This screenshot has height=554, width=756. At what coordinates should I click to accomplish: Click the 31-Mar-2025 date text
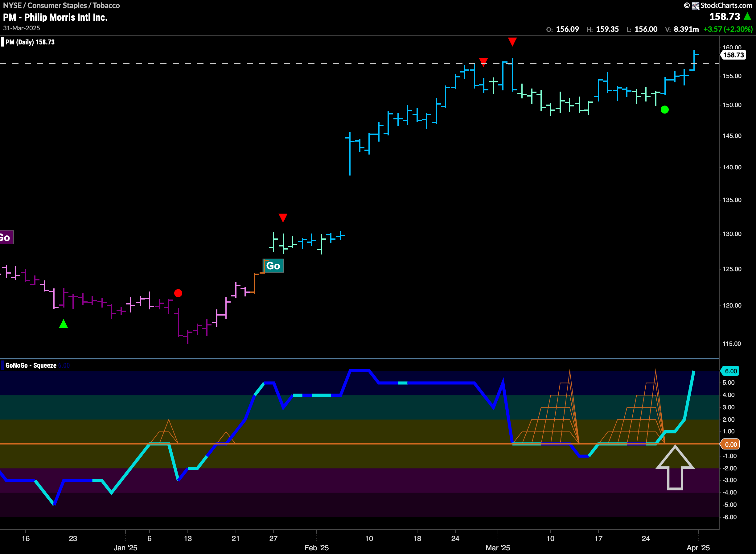click(x=22, y=28)
